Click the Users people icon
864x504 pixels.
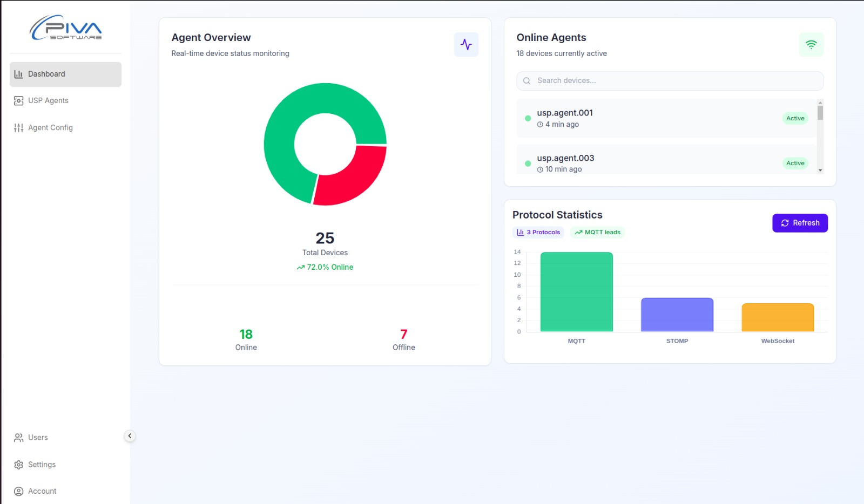[18, 438]
